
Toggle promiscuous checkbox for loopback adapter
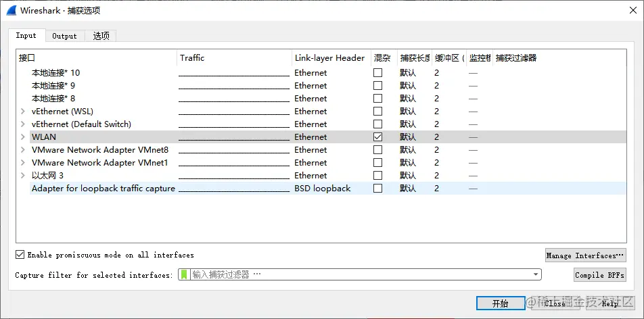(378, 188)
